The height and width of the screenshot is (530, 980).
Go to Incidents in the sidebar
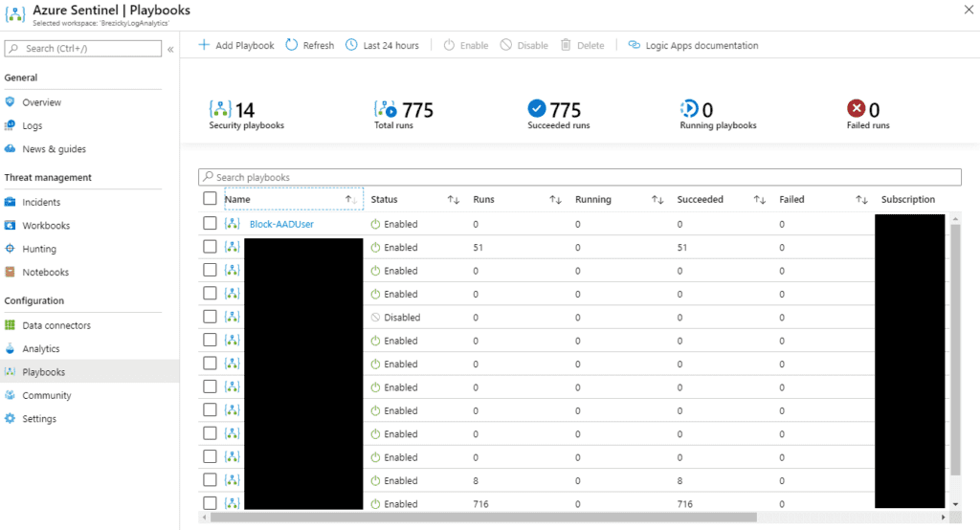pos(41,202)
